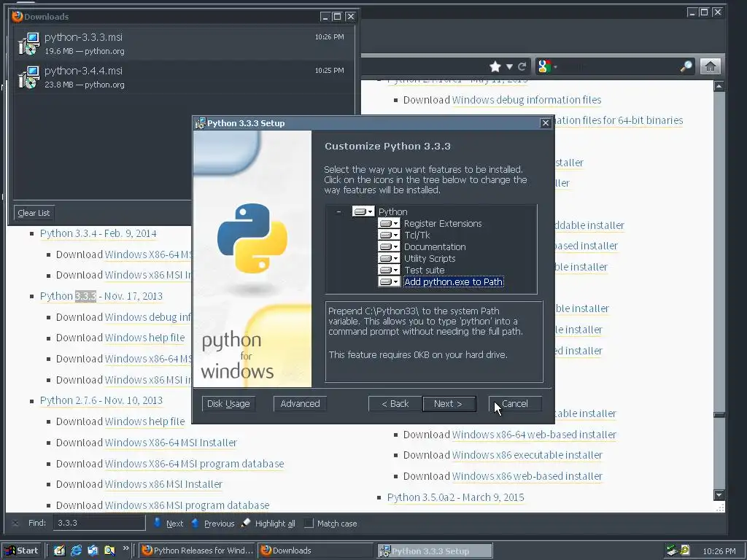Expand quick launch overflow chevron
747x560 pixels.
coord(125,548)
